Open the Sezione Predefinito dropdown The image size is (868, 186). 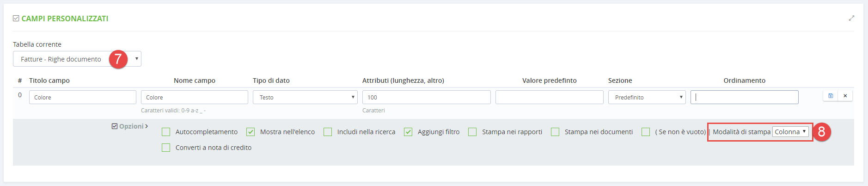pyautogui.click(x=647, y=97)
